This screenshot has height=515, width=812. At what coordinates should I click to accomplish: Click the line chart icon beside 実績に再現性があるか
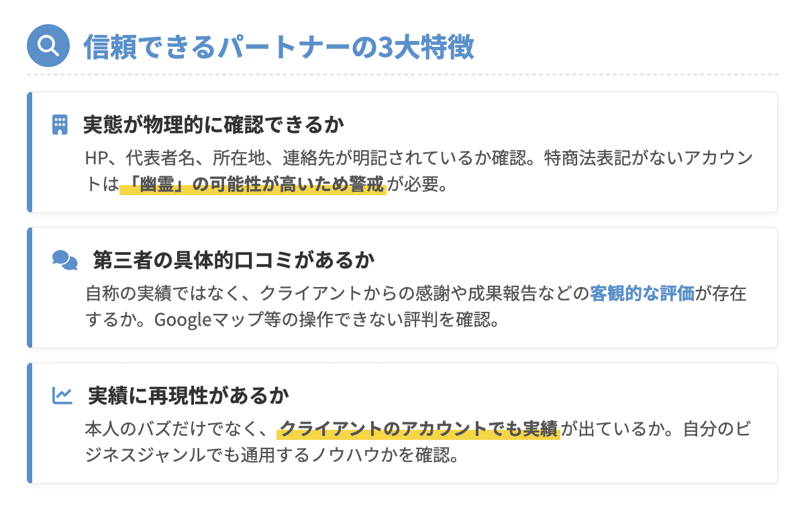[62, 396]
